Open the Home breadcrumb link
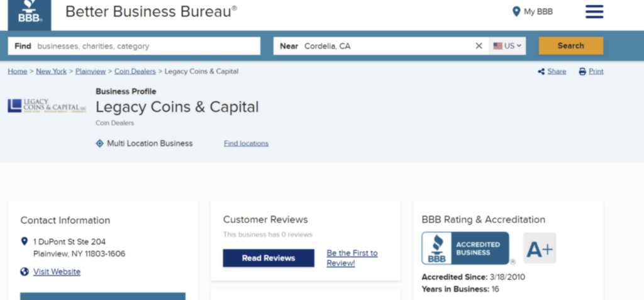This screenshot has width=644, height=300. 17,72
